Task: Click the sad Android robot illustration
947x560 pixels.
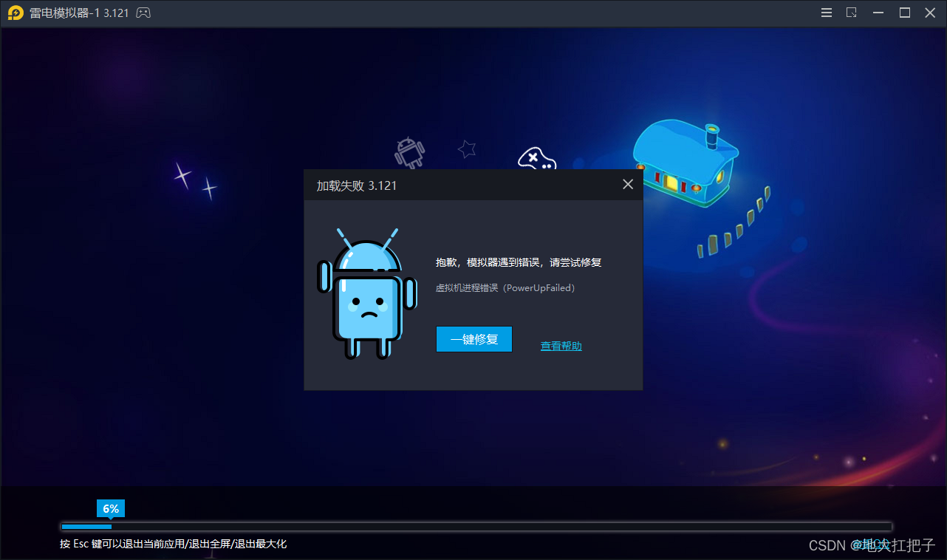Action: tap(367, 294)
